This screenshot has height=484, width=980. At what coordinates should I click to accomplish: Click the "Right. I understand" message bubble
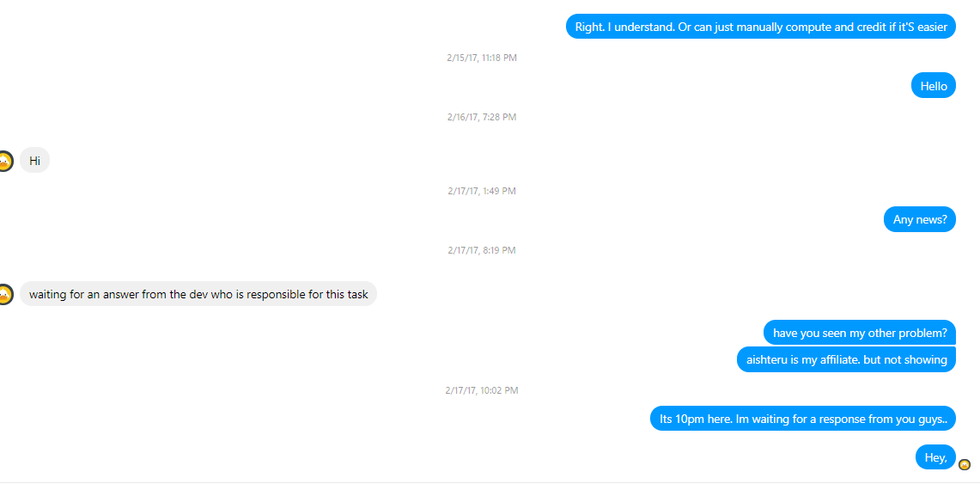761,27
